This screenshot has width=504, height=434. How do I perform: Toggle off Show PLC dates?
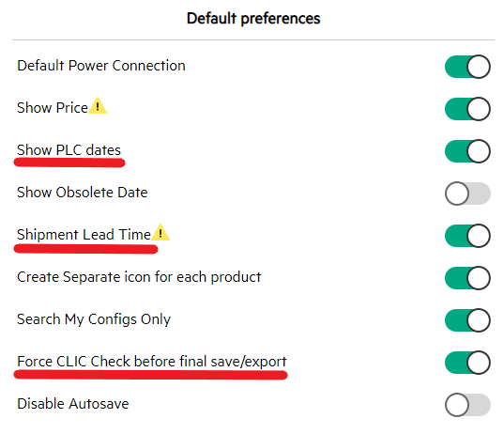click(467, 151)
